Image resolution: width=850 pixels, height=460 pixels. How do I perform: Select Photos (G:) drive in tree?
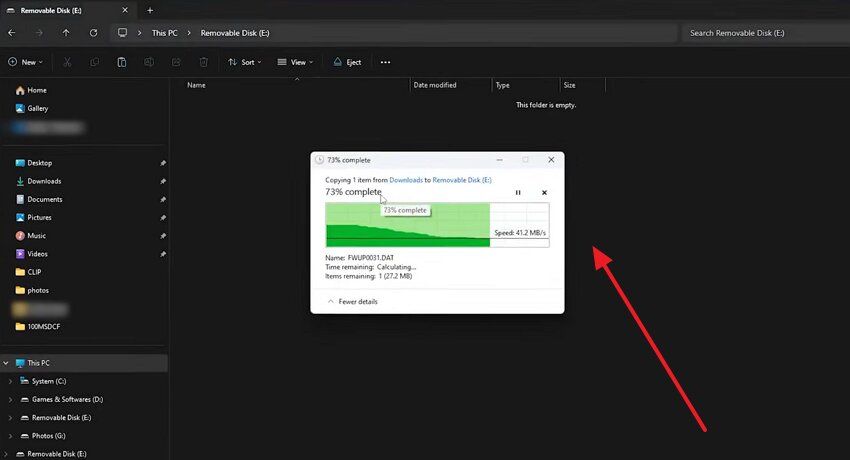pyautogui.click(x=48, y=436)
